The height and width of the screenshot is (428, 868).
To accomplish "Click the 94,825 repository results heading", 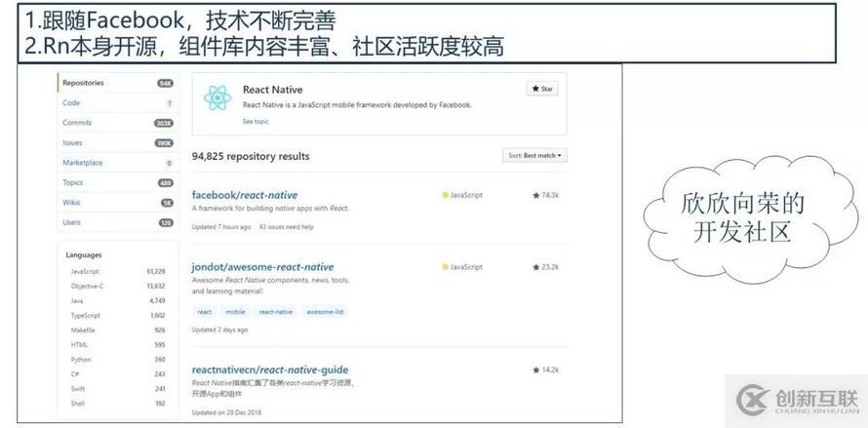I will point(251,156).
